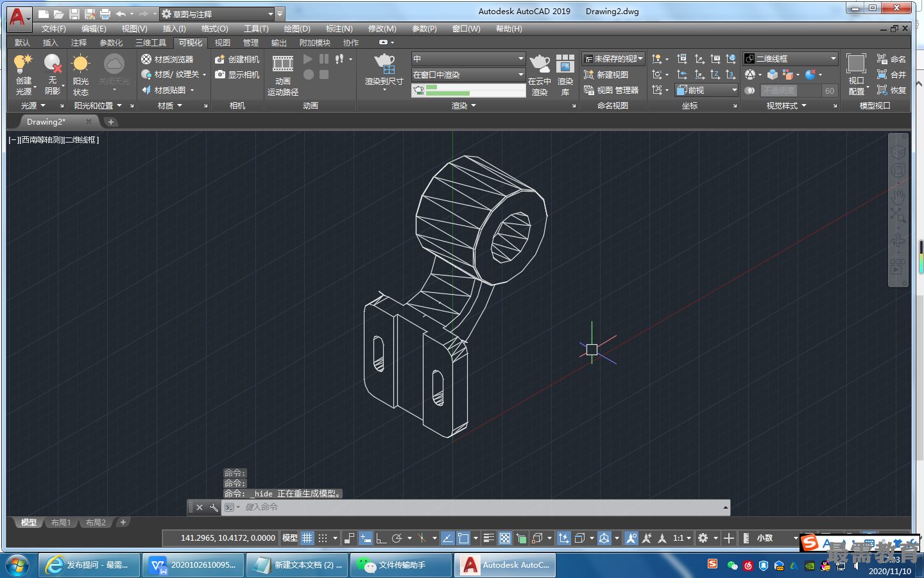Open the 草图与注释 workspace dropdown
Viewport: 924px width, 578px height.
pos(217,13)
